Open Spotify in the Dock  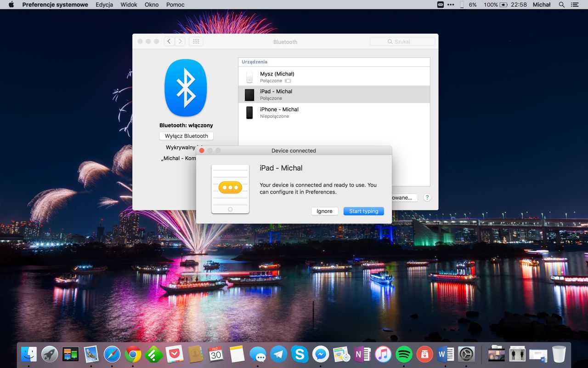coord(404,354)
